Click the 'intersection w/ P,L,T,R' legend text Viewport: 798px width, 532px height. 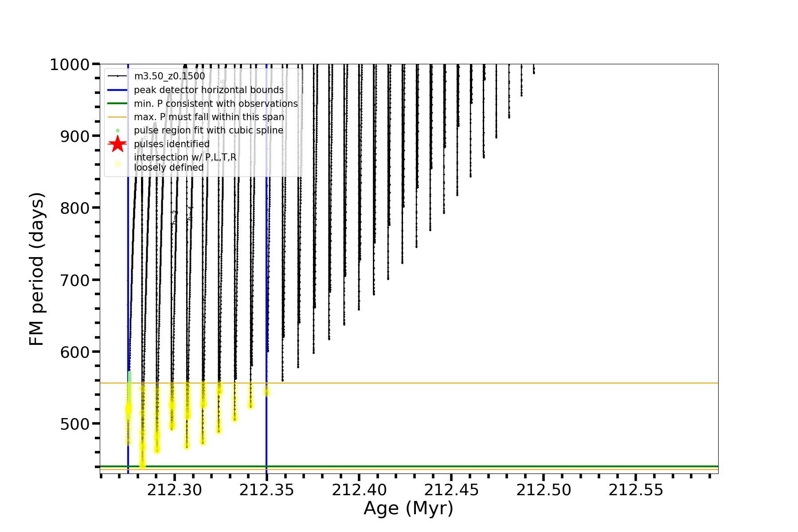coord(185,157)
